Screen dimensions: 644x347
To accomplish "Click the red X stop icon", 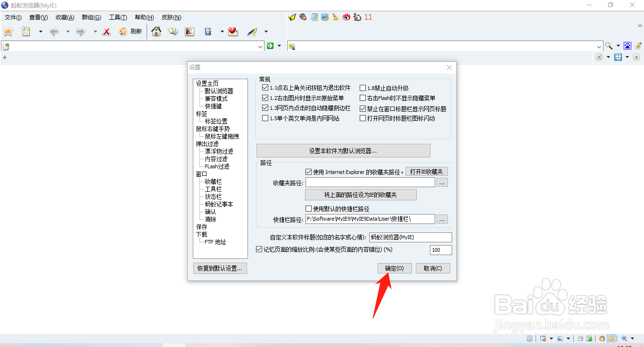I will [x=107, y=32].
